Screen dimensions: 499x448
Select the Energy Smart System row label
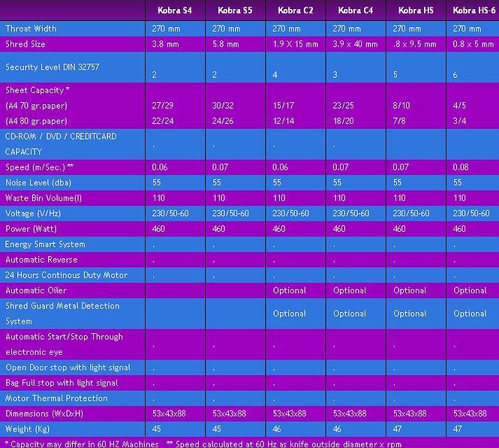pos(45,244)
